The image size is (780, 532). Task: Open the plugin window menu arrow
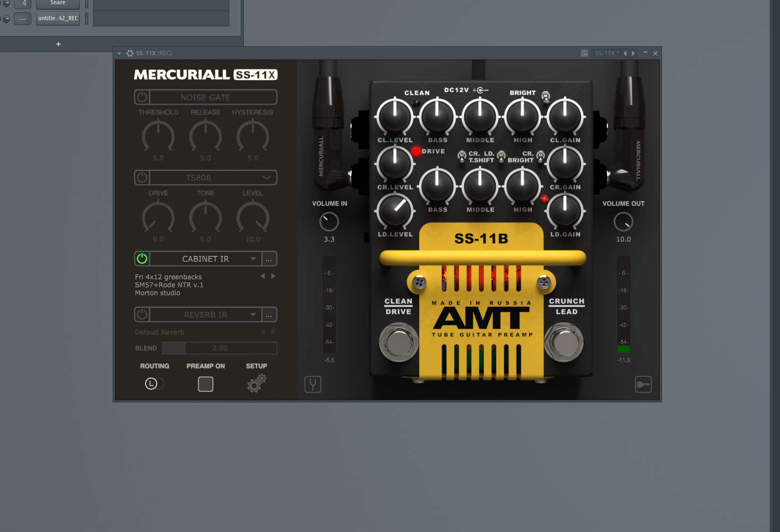120,53
